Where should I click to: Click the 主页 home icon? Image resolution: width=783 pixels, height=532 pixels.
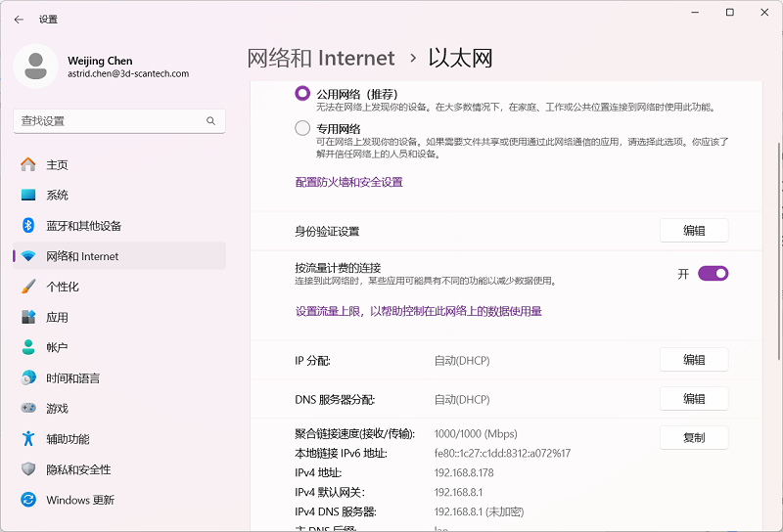(28, 164)
